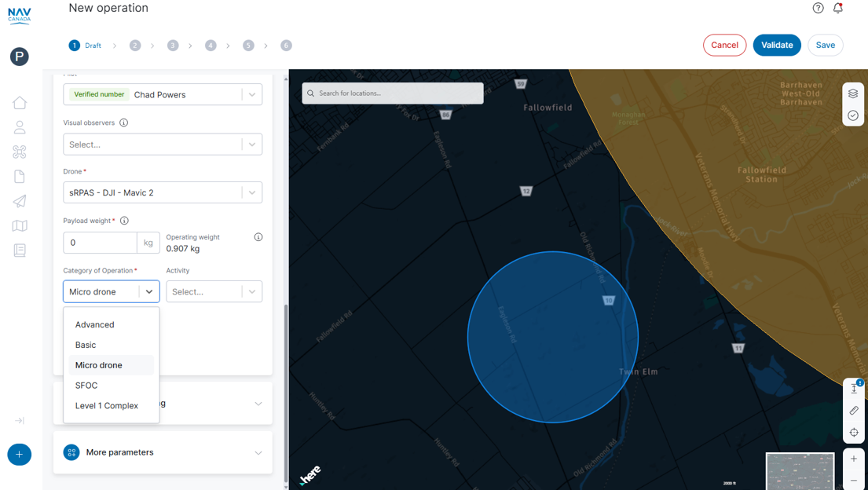
Task: Click the Payload weight info icon
Action: 124,221
